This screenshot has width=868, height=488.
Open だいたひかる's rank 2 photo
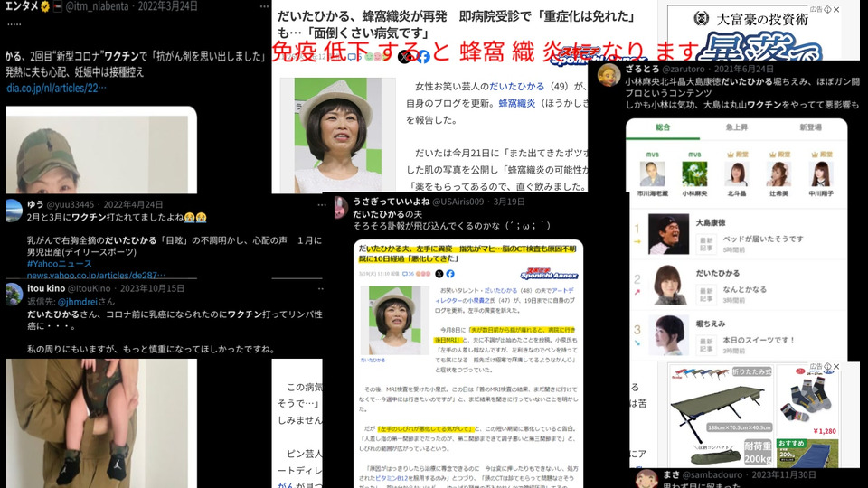[669, 285]
